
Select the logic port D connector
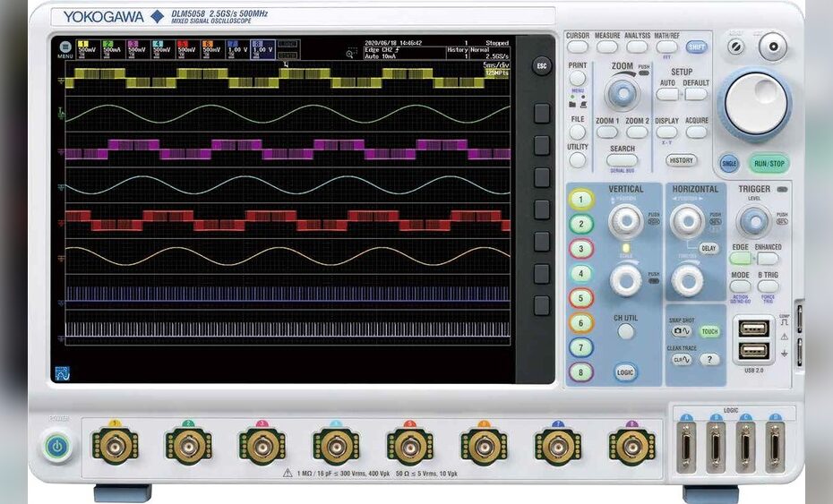(775, 448)
